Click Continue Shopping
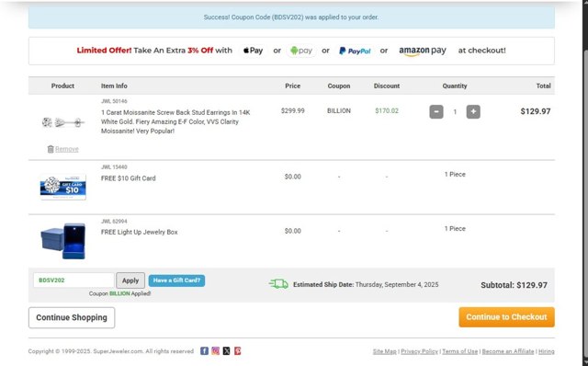Image resolution: width=588 pixels, height=366 pixels. click(x=72, y=317)
